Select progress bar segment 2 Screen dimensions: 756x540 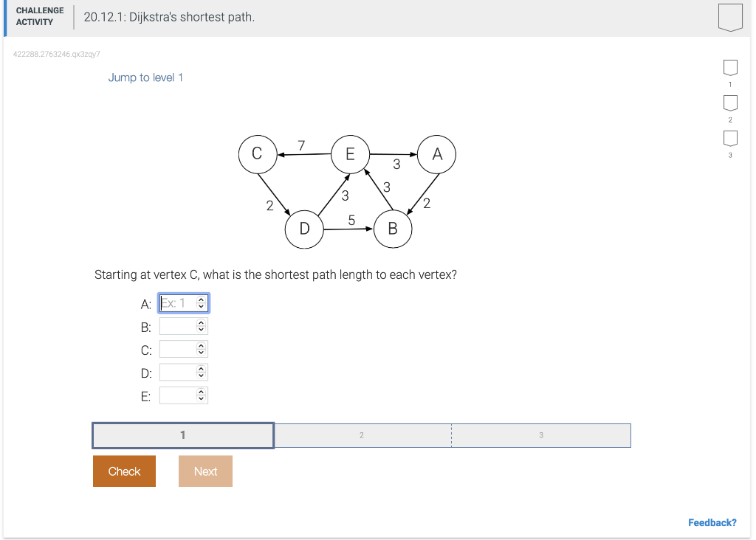tap(362, 435)
